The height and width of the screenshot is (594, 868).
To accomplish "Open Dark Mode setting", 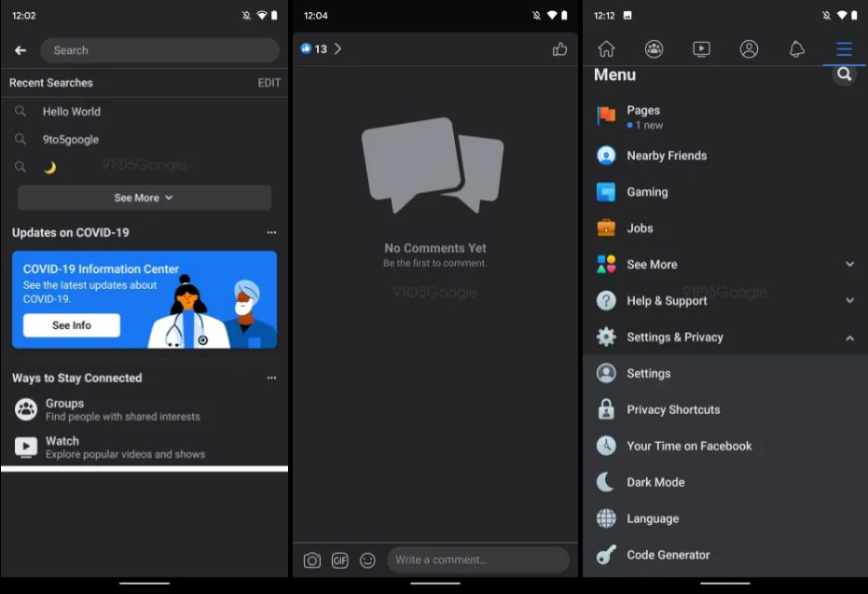I will pos(725,482).
